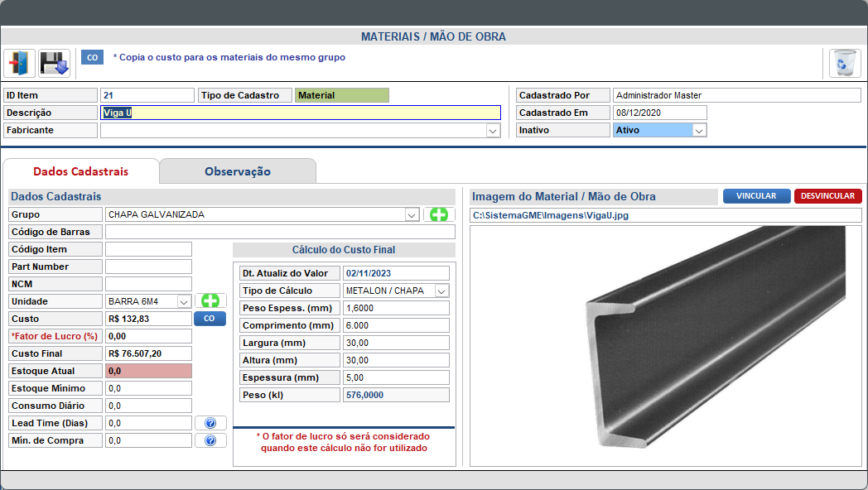Viewport: 868px width, 490px height.
Task: Click the 'Cálculo do Custo Final' heading
Action: tap(344, 250)
